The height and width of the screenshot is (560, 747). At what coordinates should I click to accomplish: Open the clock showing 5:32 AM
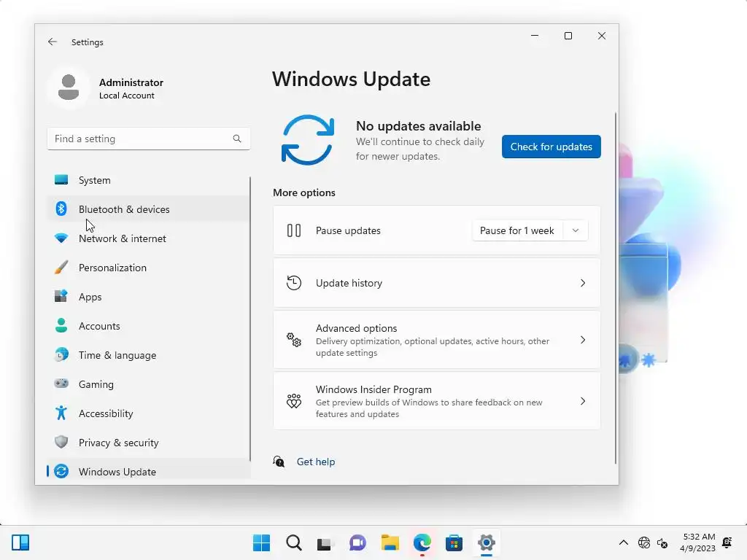point(698,542)
